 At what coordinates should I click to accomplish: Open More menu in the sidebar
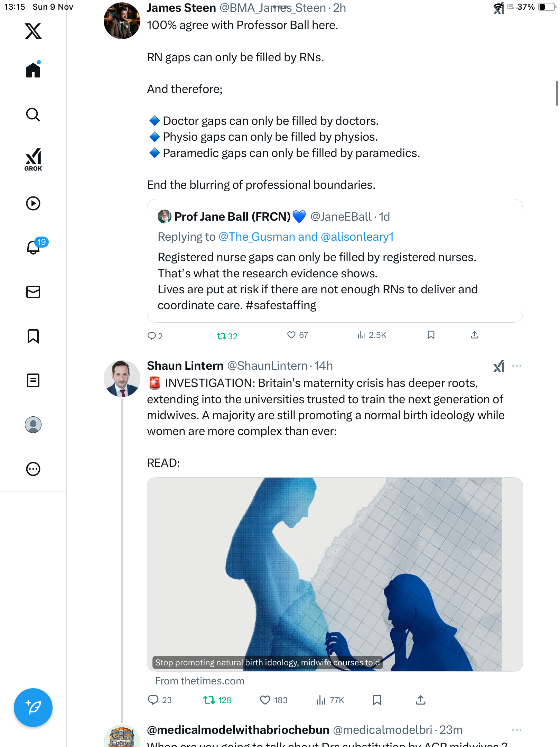click(33, 469)
